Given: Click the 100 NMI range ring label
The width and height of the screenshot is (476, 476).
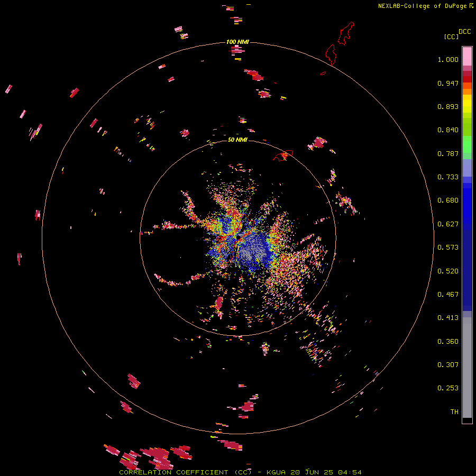Looking at the screenshot, I should point(237,42).
